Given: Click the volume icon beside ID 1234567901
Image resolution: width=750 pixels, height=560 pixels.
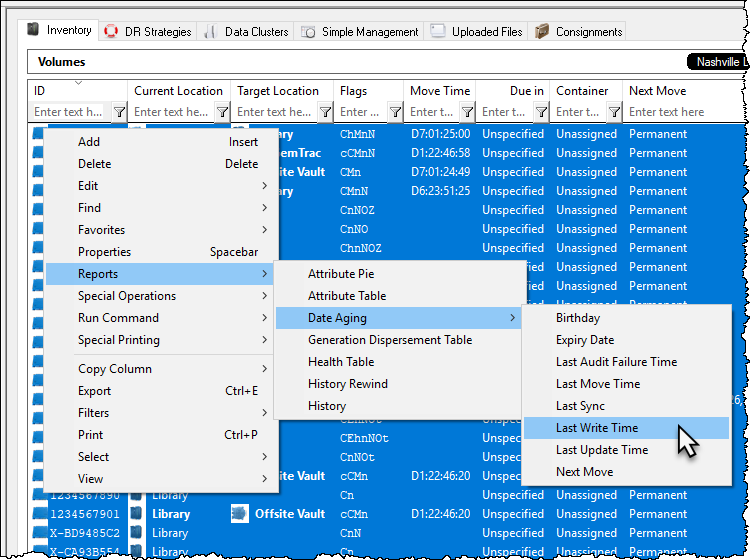Looking at the screenshot, I should coord(39,514).
